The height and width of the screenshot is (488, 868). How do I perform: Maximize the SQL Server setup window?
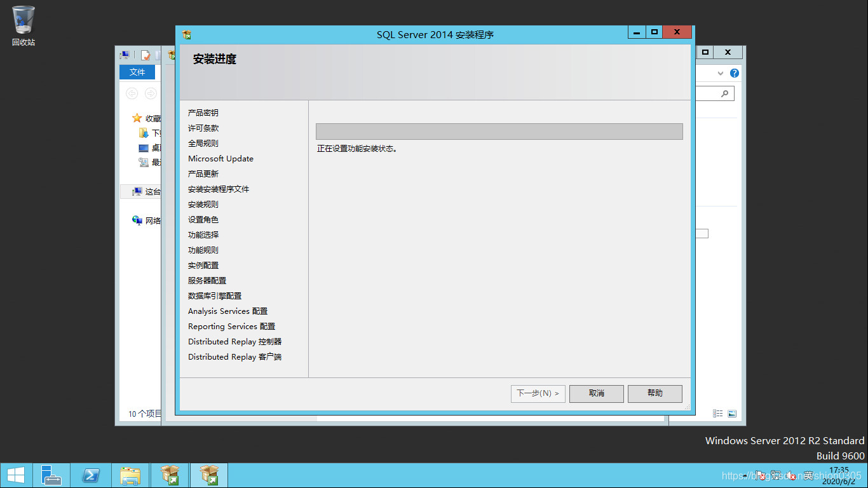(x=654, y=32)
